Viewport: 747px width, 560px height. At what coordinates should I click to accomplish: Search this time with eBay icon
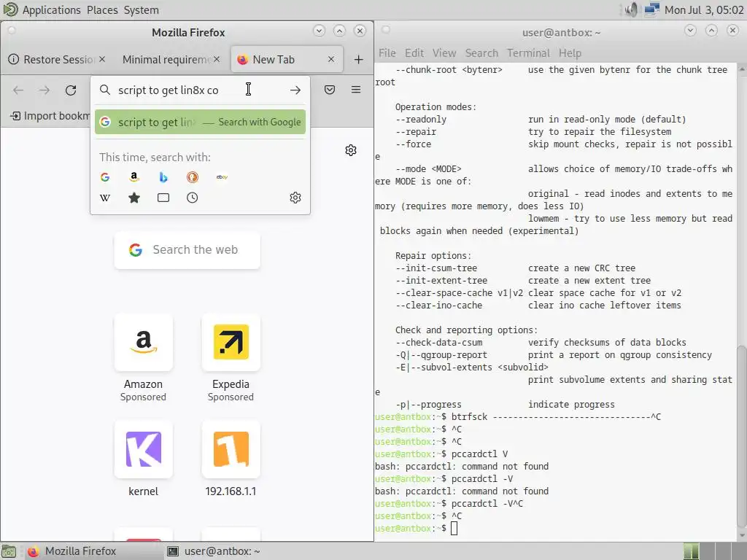(222, 177)
